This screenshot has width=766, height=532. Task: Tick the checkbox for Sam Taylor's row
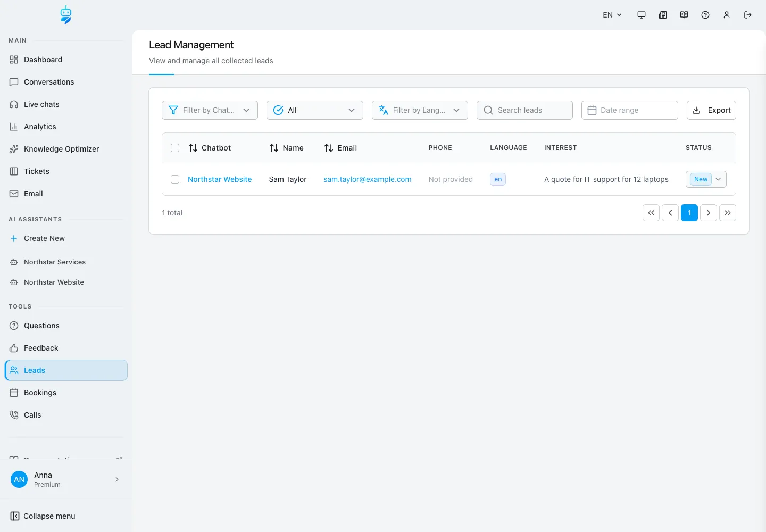tap(175, 179)
